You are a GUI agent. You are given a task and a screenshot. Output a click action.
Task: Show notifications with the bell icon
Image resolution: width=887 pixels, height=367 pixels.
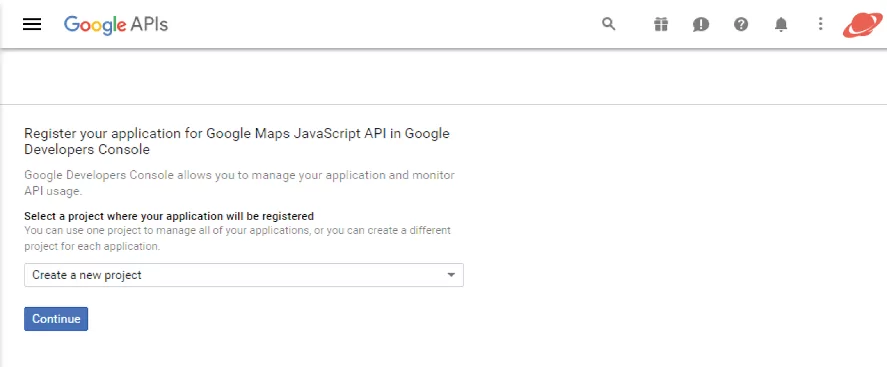[x=781, y=24]
